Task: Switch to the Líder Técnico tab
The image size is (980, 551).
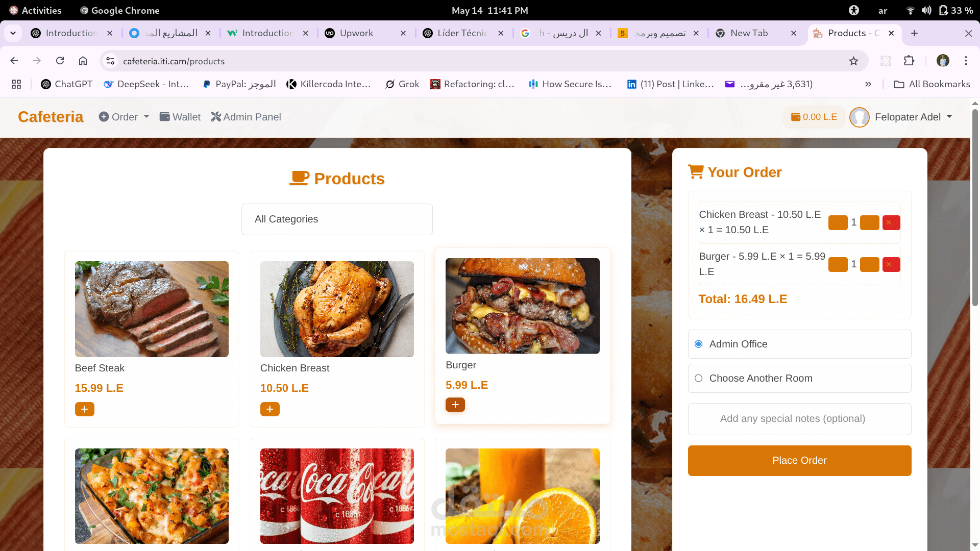Action: pos(462,33)
